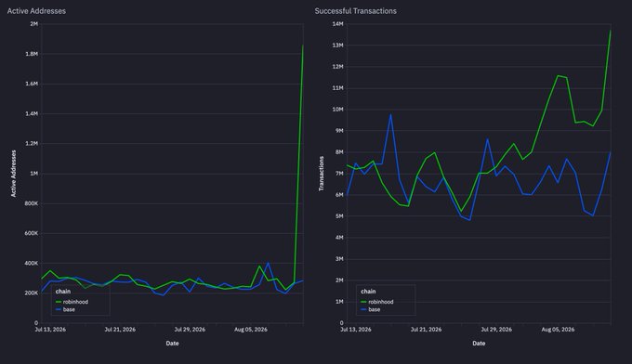Click the vertical 'Transactions' axis title

322,173
